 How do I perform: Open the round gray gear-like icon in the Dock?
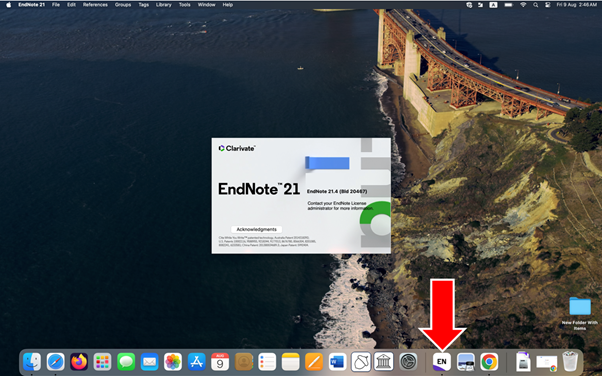click(408, 362)
